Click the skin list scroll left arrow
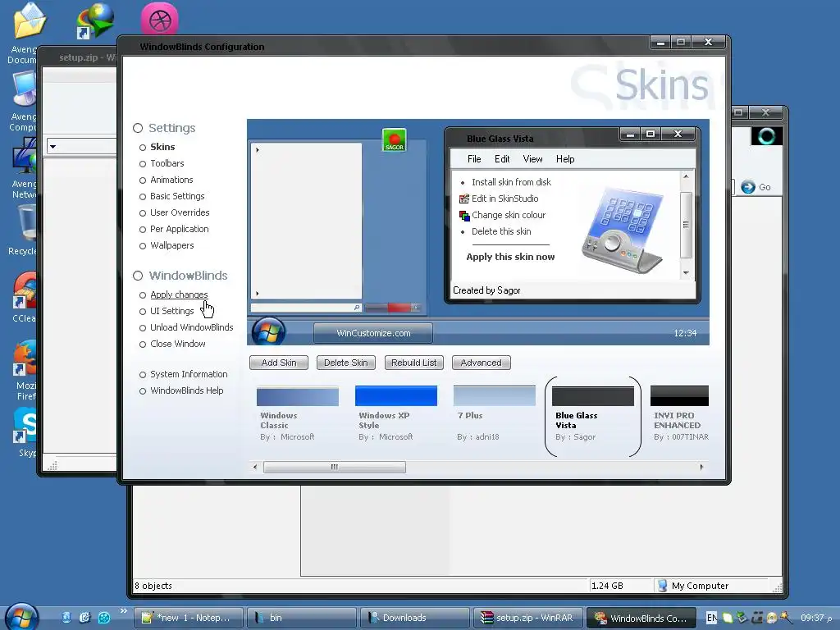Image resolution: width=840 pixels, height=630 pixels. click(x=255, y=467)
